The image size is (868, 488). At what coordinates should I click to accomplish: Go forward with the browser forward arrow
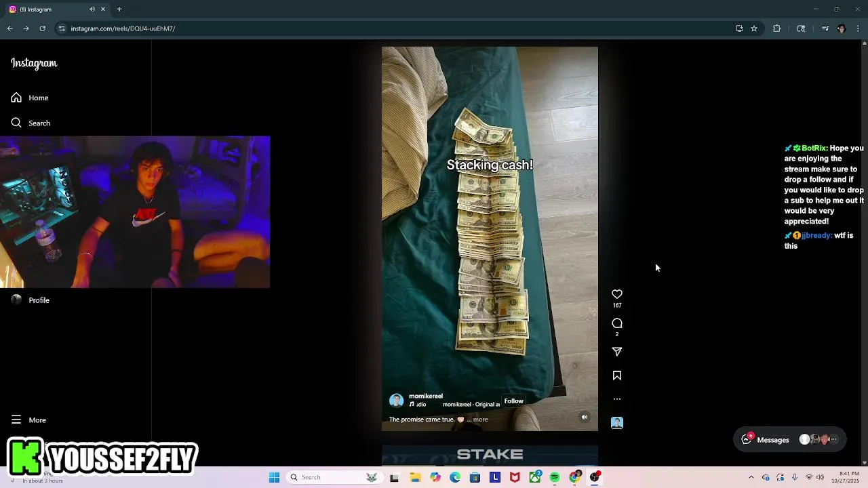click(x=26, y=28)
